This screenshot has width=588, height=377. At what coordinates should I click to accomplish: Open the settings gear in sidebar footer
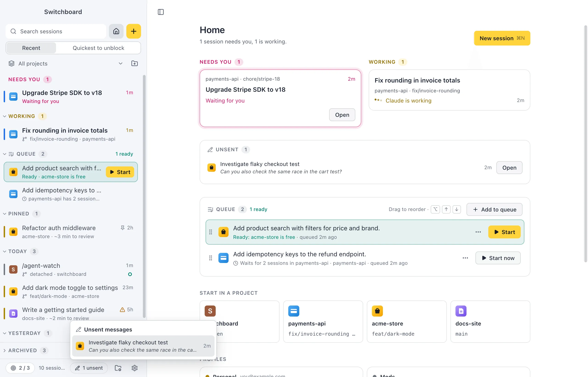pyautogui.click(x=135, y=368)
